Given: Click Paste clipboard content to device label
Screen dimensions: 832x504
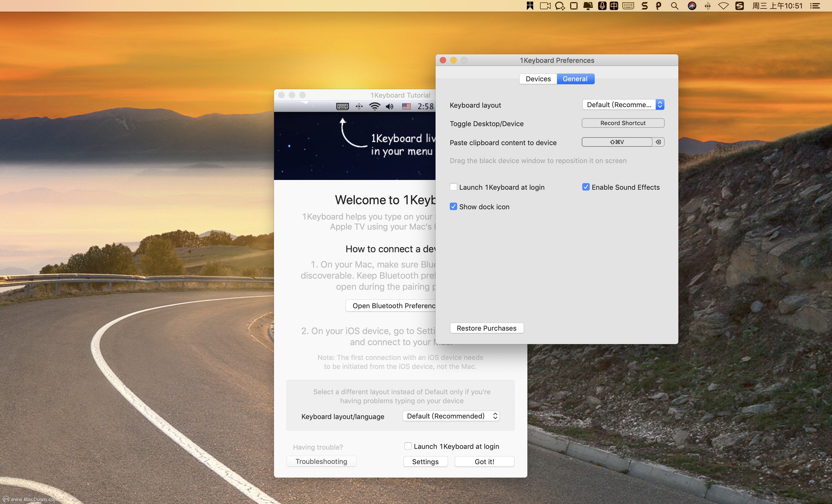Looking at the screenshot, I should [503, 143].
